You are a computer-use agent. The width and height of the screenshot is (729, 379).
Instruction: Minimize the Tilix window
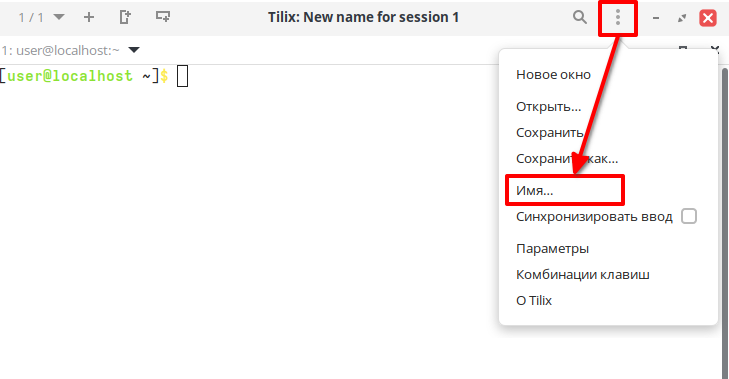tap(656, 18)
